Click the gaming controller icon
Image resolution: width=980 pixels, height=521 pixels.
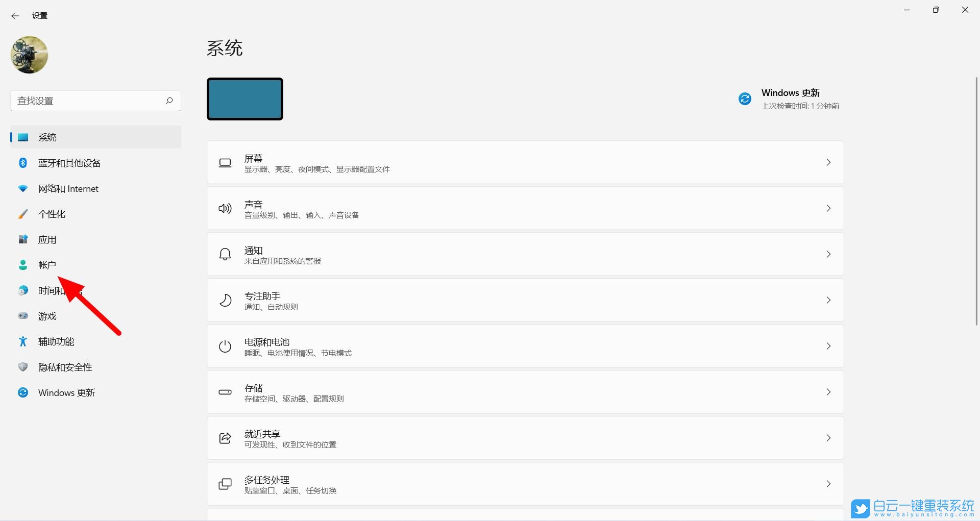(23, 316)
